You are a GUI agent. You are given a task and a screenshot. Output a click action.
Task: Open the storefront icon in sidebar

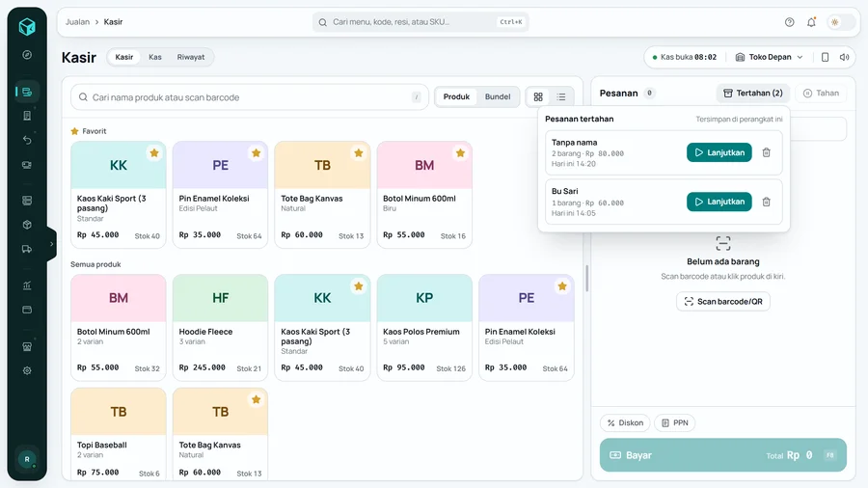[27, 346]
